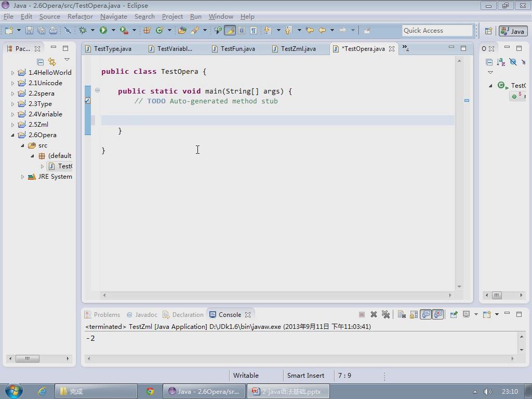Open the Source menu
Screen dimensions: 532x399
click(49, 16)
